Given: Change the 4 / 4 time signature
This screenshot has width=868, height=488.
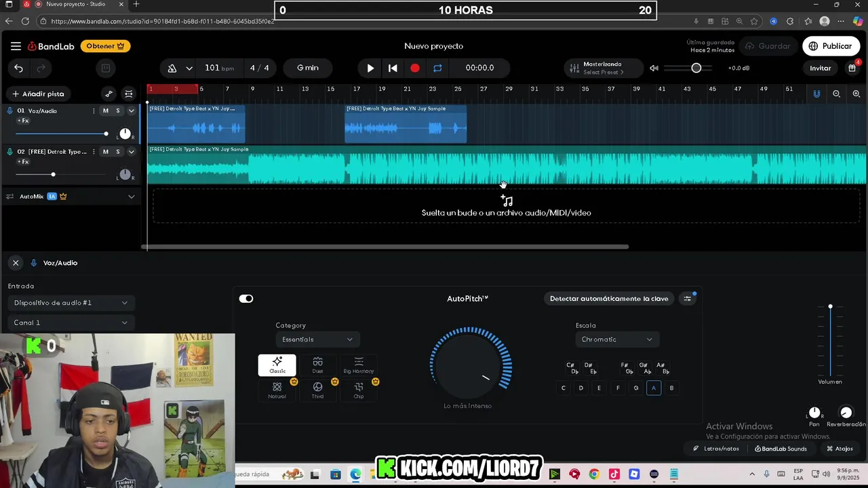Looking at the screenshot, I should [259, 68].
